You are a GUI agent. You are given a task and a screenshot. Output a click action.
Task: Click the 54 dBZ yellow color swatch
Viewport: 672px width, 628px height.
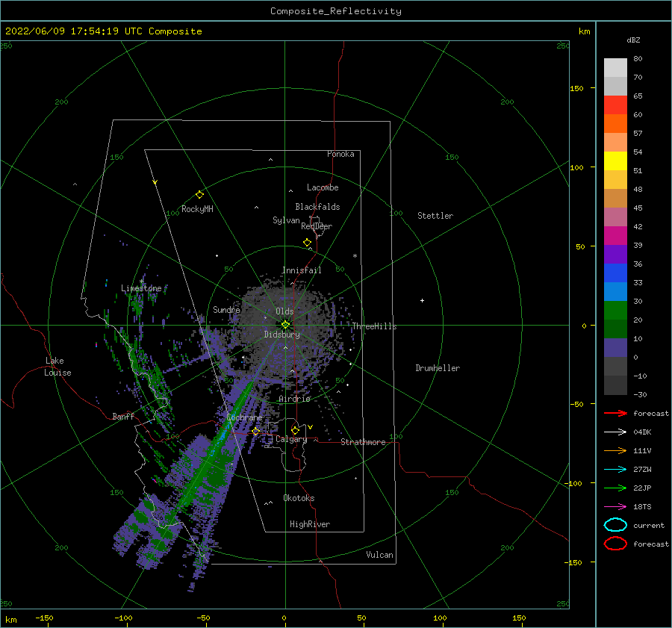point(615,161)
